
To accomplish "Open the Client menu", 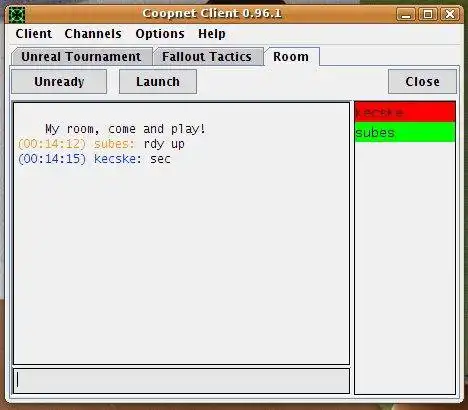I will (34, 34).
